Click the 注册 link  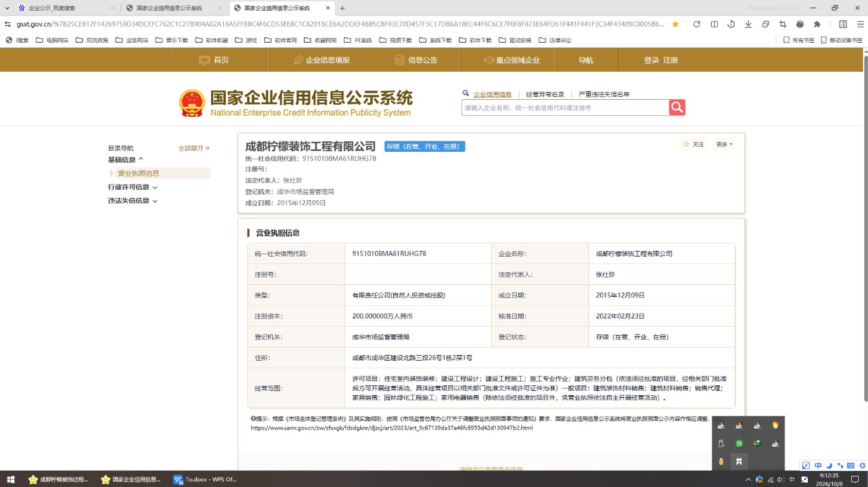click(671, 60)
